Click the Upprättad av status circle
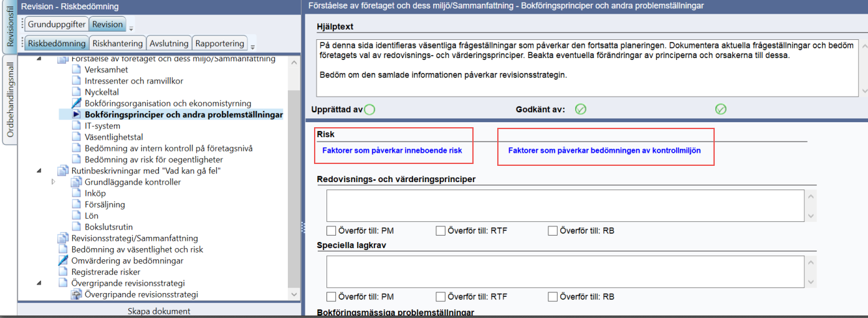 (370, 110)
